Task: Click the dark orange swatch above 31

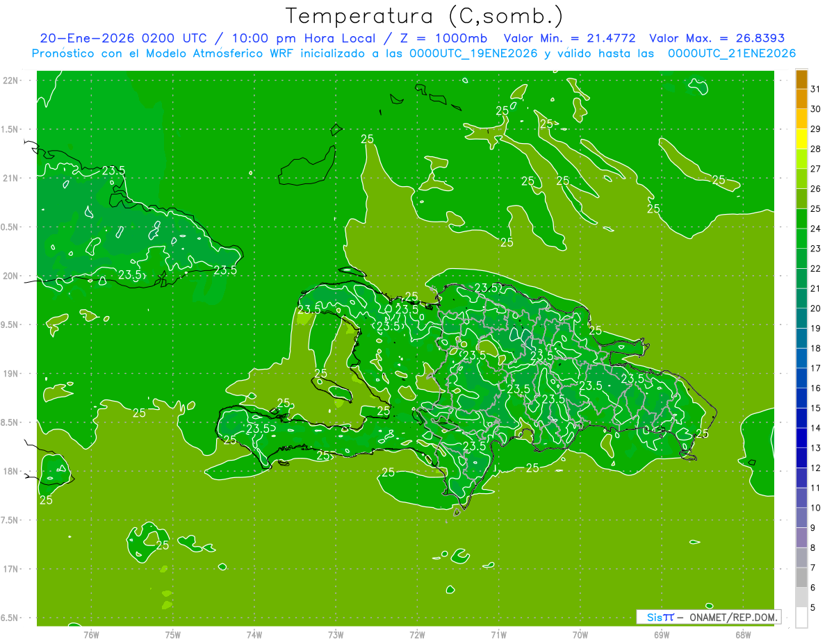Action: (801, 79)
